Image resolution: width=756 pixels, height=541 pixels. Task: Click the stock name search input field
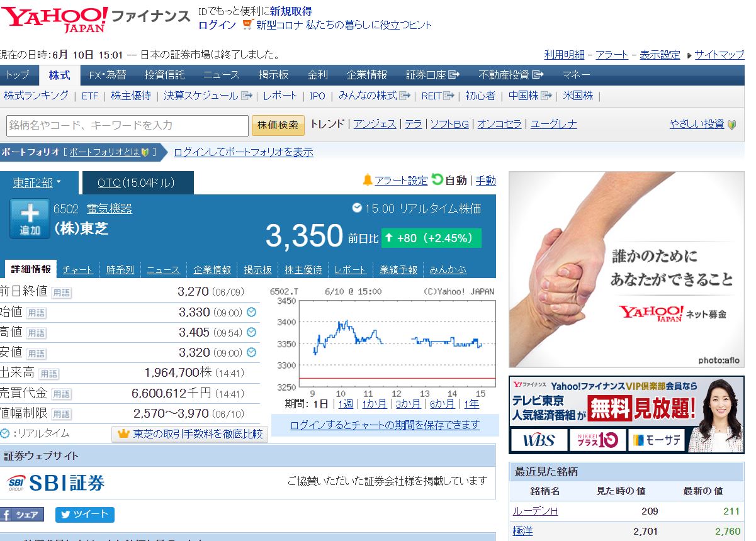coord(126,125)
